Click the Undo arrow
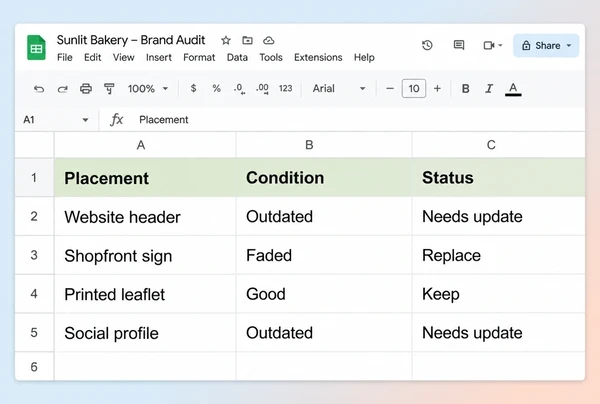 39,89
